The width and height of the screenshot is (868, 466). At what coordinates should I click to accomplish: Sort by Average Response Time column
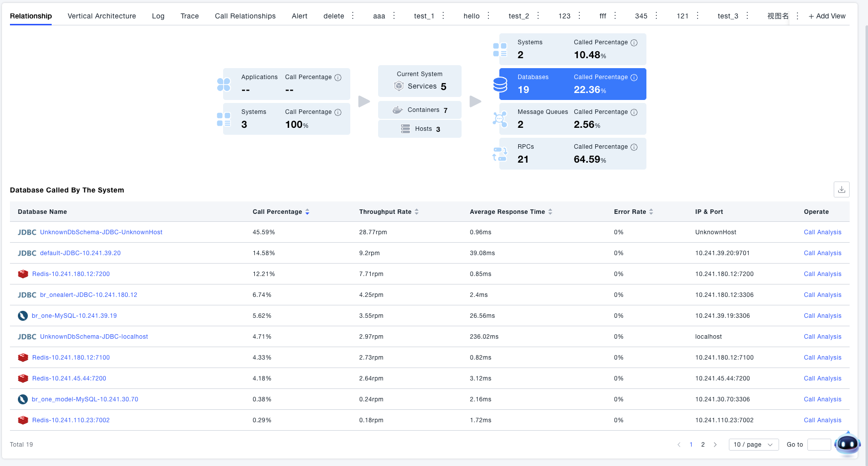pyautogui.click(x=550, y=212)
